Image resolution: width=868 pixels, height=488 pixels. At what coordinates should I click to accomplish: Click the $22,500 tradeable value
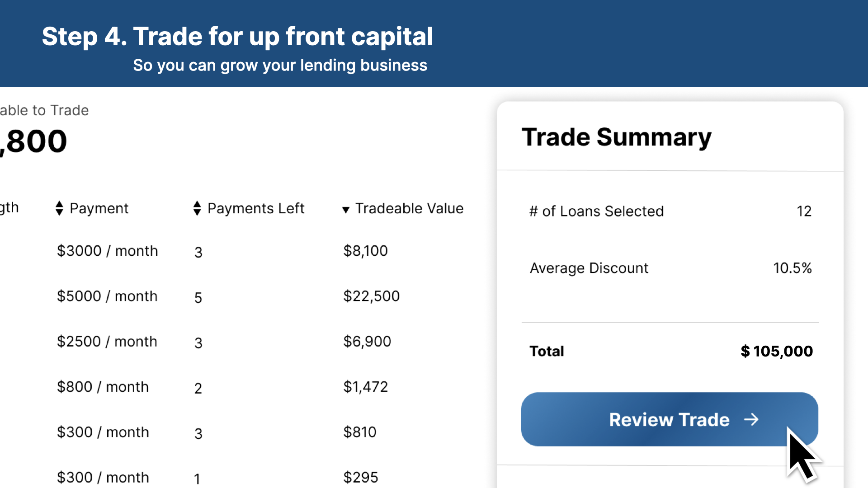[371, 296]
